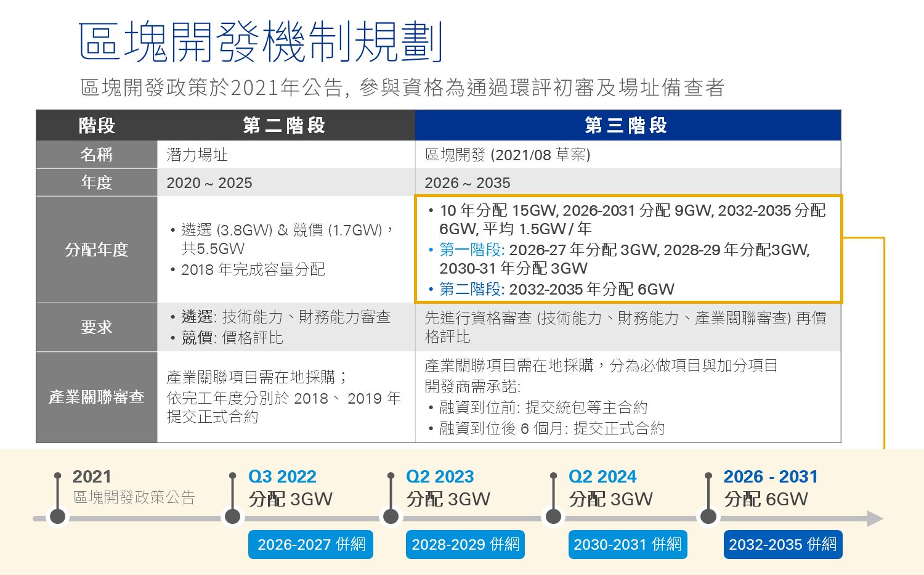Click the 產業關聯審查 row header
Screen dimensions: 924x575
click(97, 397)
